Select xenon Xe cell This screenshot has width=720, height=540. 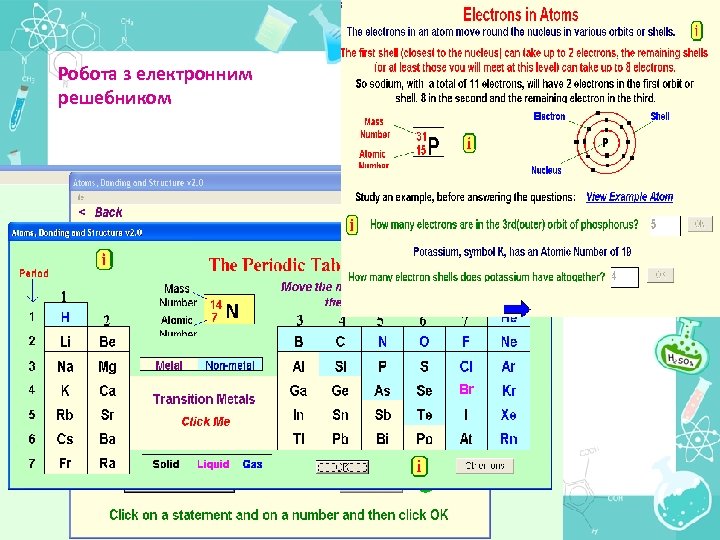click(x=509, y=415)
